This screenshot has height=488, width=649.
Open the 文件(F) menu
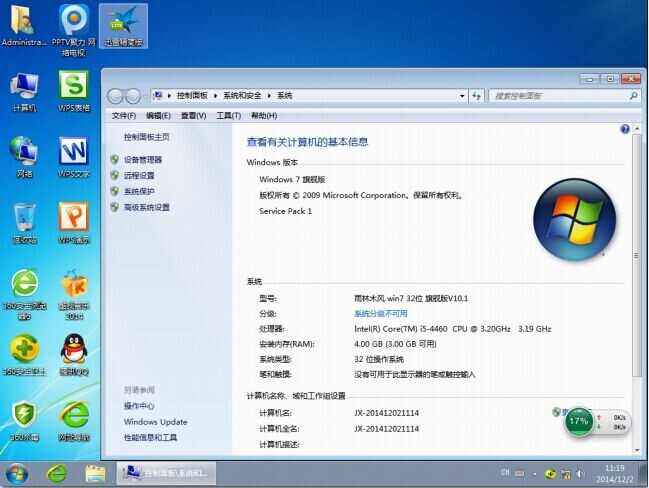pos(123,116)
